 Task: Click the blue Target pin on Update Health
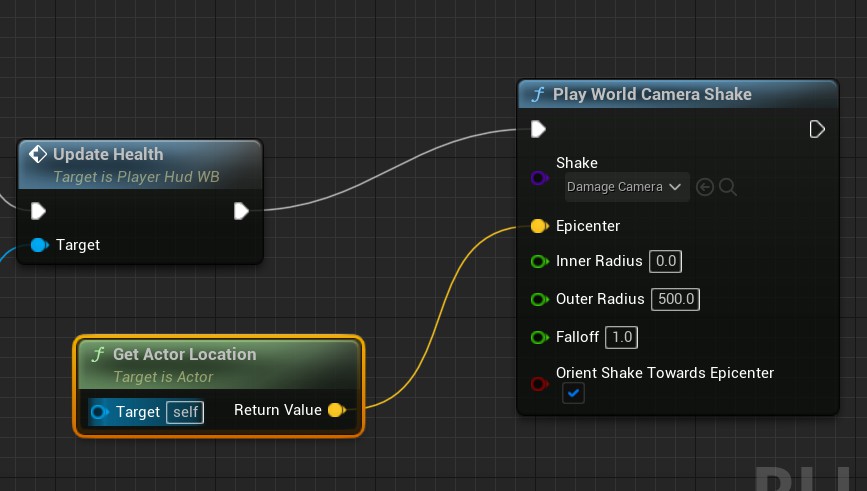pyautogui.click(x=39, y=245)
